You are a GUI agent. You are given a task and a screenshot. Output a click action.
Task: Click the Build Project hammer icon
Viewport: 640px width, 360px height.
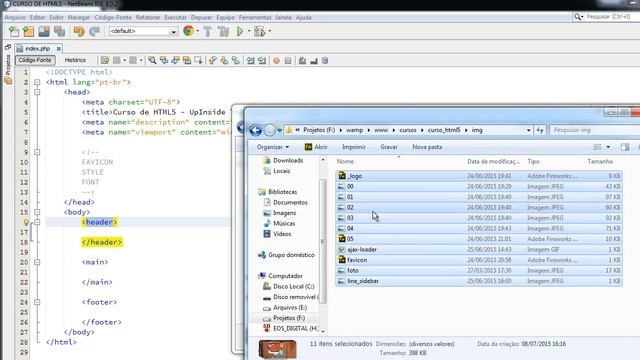click(x=208, y=31)
